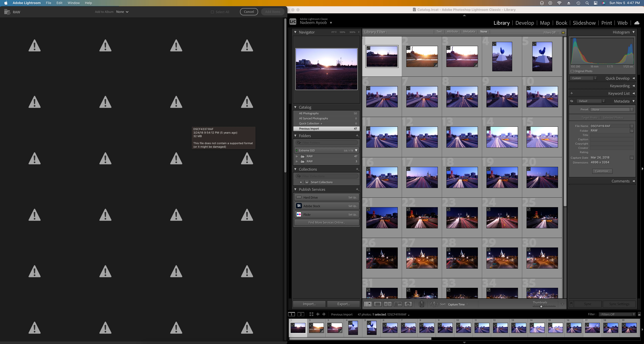The height and width of the screenshot is (344, 644).
Task: Open Compare view (X|Y) icon
Action: click(388, 304)
